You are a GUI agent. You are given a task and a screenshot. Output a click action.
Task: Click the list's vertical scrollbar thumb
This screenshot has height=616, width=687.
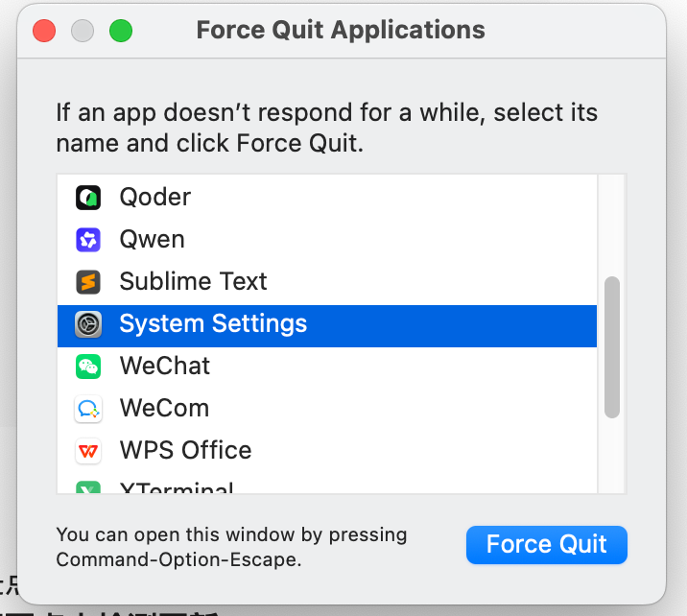click(611, 347)
